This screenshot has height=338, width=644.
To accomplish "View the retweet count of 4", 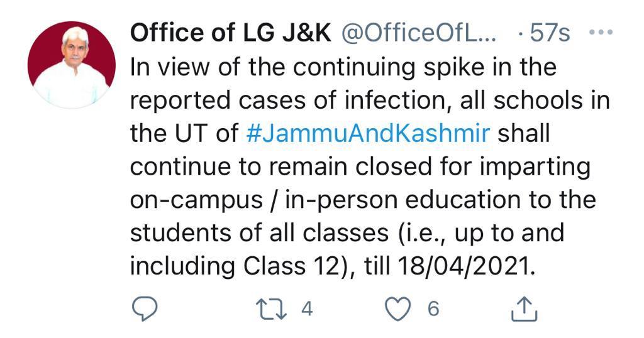I will coord(307,308).
